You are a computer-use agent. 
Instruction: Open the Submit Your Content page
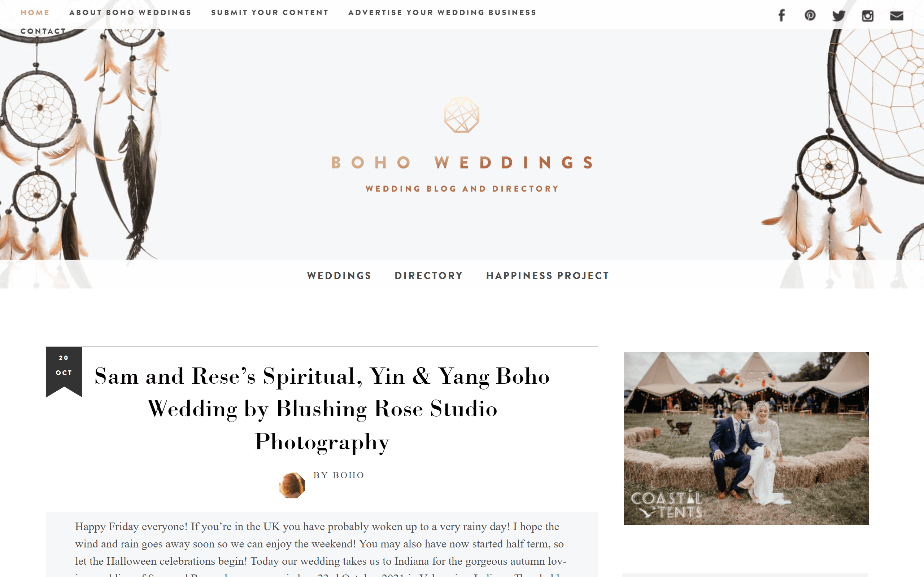pyautogui.click(x=270, y=13)
